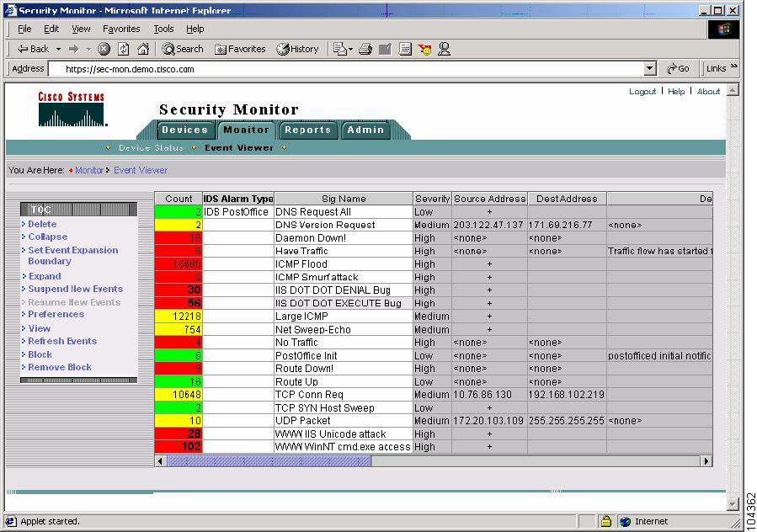Click Delete in the TOC panel

(x=42, y=224)
